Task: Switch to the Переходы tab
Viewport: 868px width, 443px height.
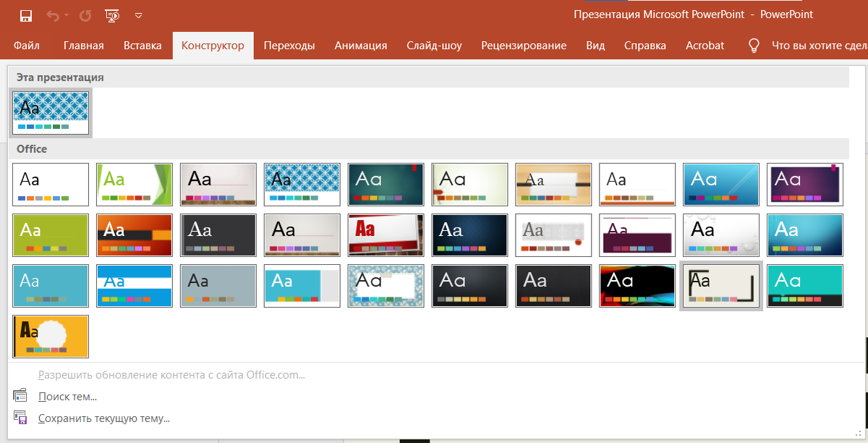Action: (289, 46)
